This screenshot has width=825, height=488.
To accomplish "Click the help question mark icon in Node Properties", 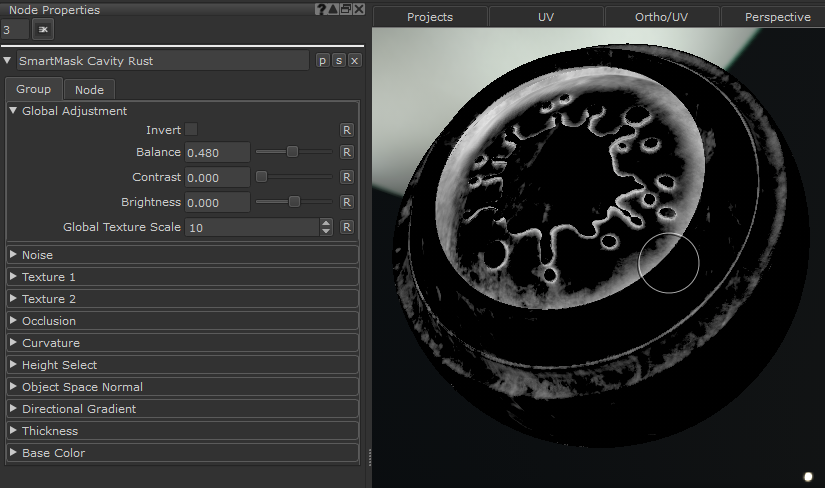I will click(x=320, y=10).
